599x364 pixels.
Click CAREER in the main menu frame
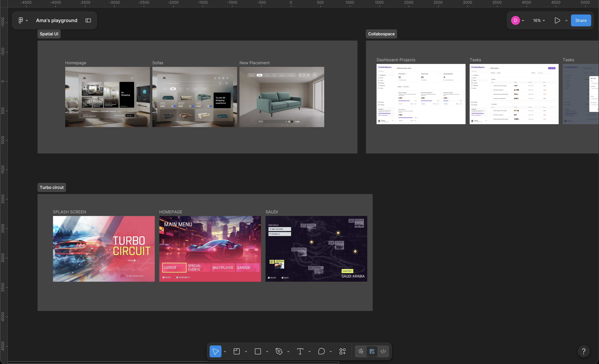(174, 268)
